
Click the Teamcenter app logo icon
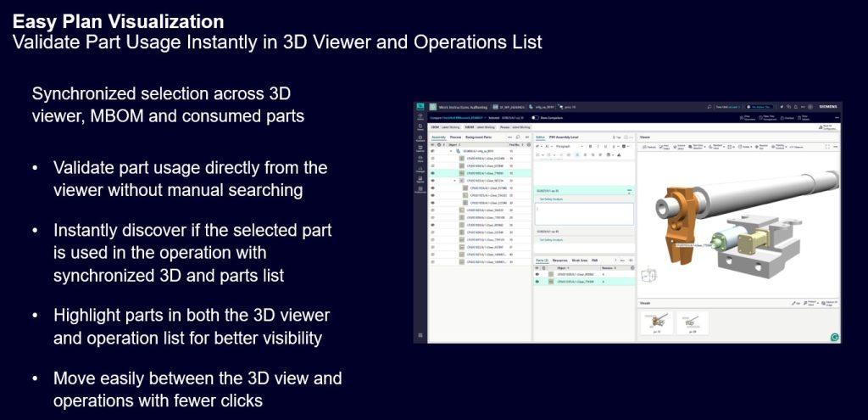click(x=420, y=107)
